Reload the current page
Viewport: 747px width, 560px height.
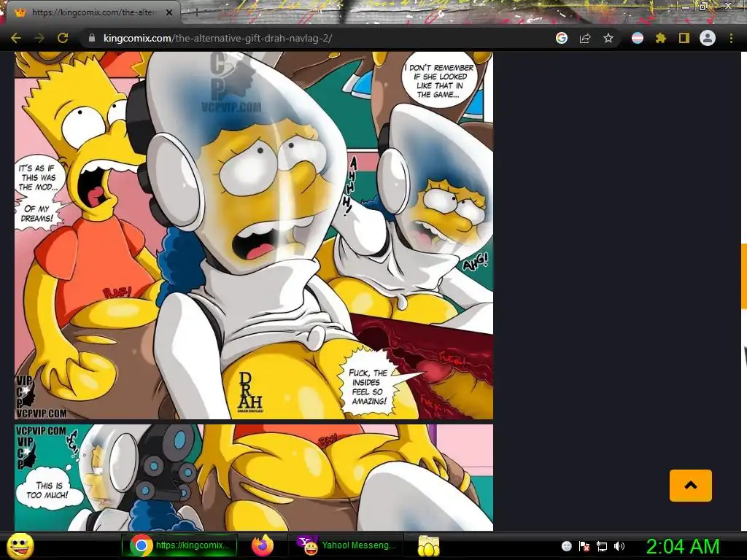click(x=63, y=38)
